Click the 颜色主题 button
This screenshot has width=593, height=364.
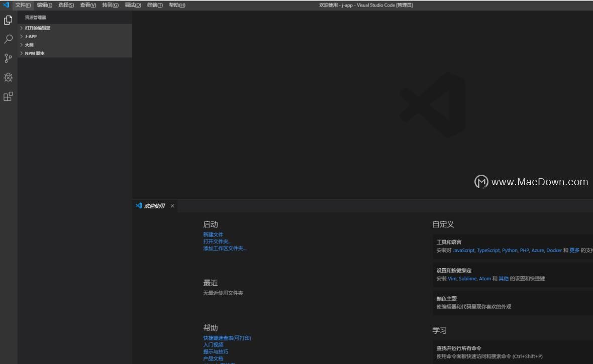513,302
